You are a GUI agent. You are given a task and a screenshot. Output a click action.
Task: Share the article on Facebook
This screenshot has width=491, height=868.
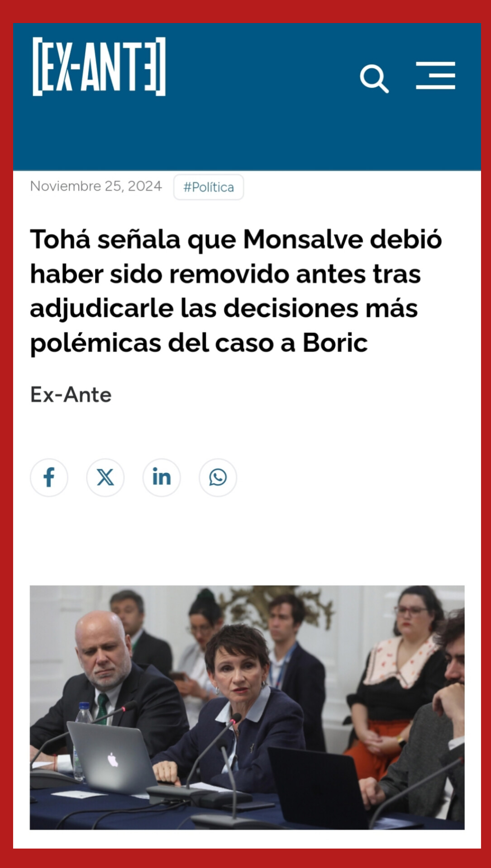[49, 477]
